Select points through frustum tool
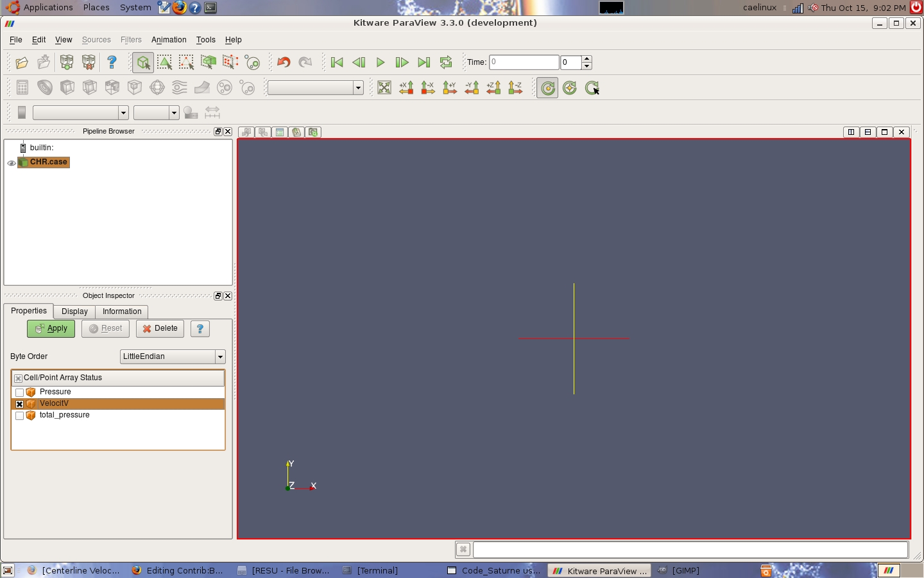Viewport: 924px width, 578px height. [x=230, y=62]
